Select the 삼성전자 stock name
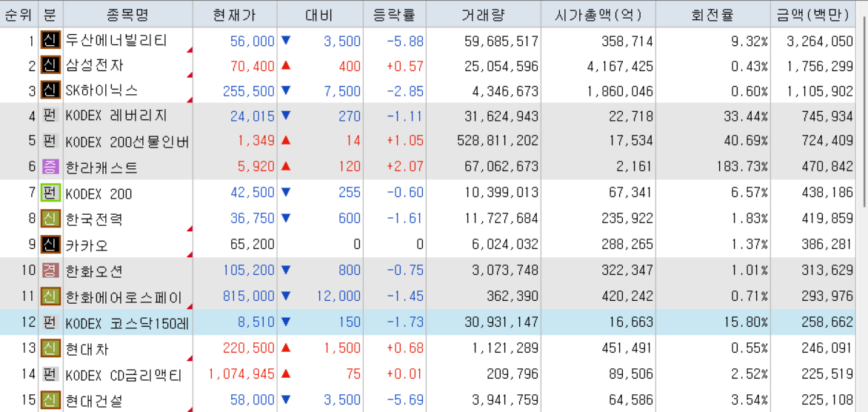The width and height of the screenshot is (868, 412). point(95,66)
